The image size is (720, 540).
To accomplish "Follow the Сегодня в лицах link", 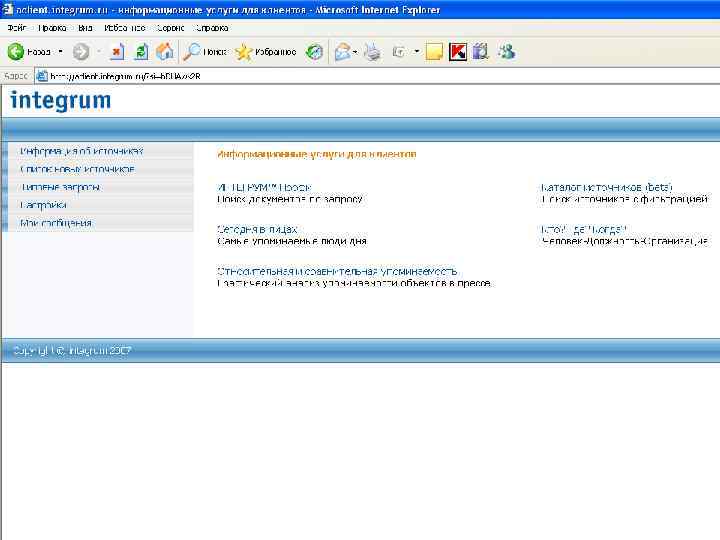I will (257, 229).
